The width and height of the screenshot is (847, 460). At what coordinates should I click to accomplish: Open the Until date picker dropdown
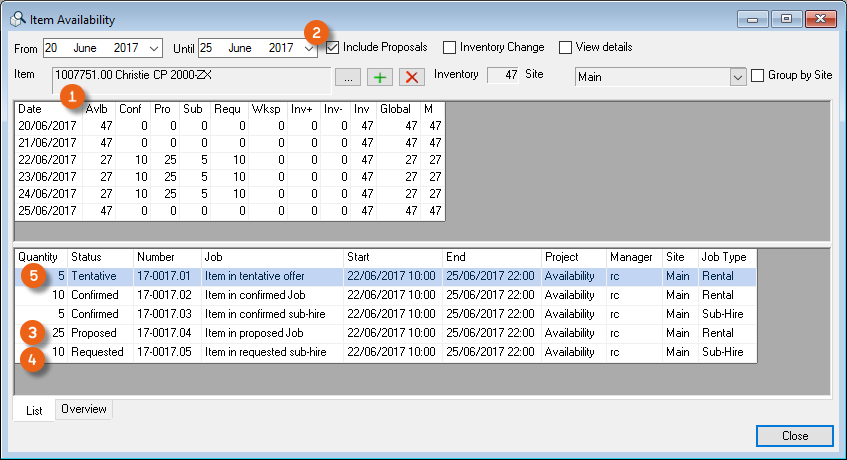coord(308,47)
